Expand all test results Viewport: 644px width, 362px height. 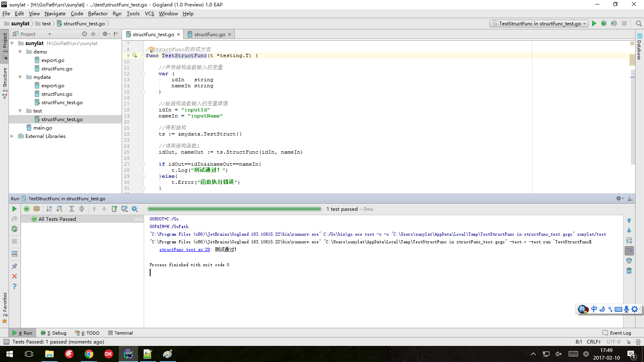click(72, 209)
